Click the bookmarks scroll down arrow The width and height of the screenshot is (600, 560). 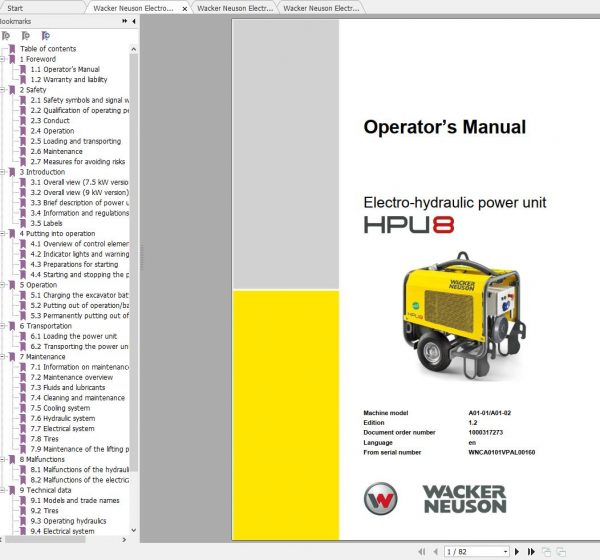[134, 530]
